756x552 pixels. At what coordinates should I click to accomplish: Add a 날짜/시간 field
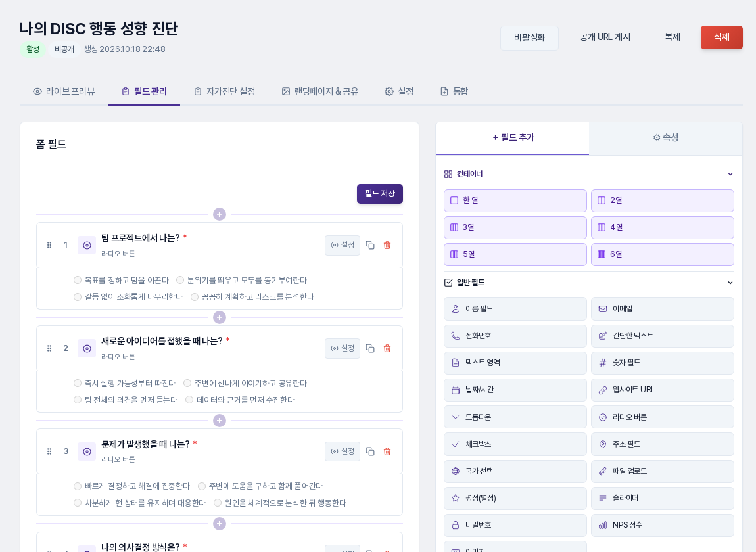click(515, 390)
